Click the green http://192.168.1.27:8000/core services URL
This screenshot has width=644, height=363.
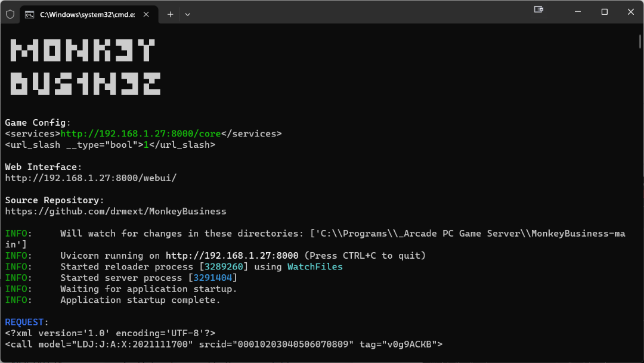pos(141,134)
